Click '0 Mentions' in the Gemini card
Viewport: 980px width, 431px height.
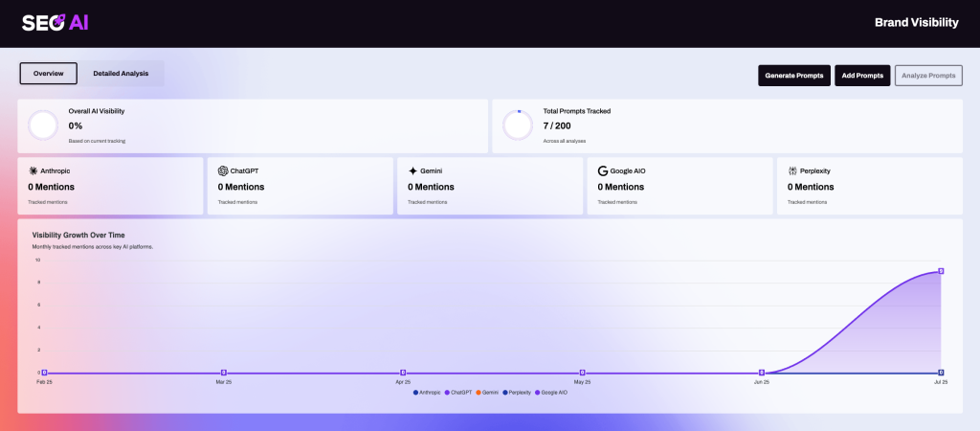coord(432,187)
